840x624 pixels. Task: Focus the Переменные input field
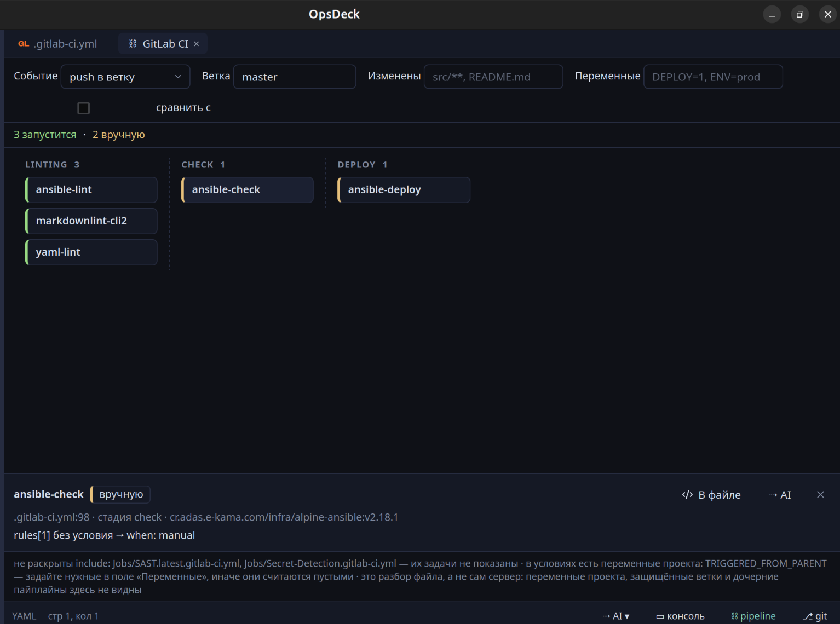[x=713, y=77]
